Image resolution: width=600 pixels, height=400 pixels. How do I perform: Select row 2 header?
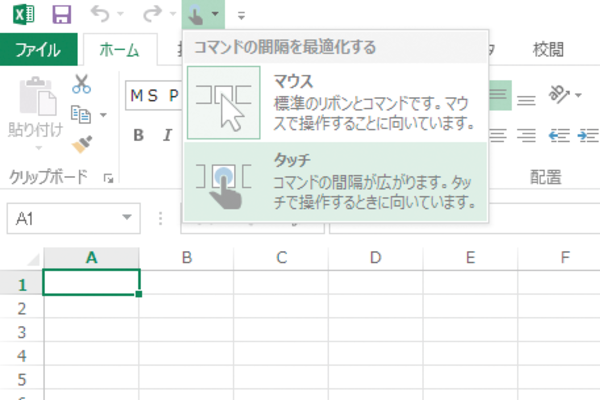21,307
